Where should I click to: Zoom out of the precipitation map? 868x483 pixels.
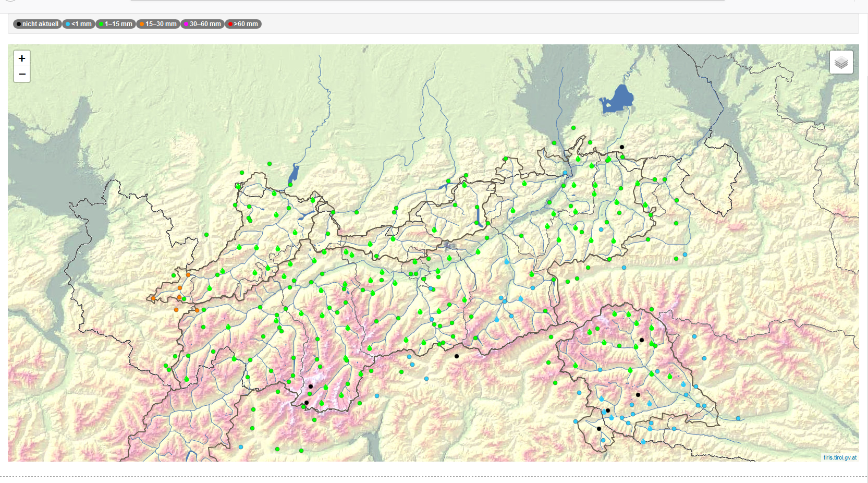[22, 75]
